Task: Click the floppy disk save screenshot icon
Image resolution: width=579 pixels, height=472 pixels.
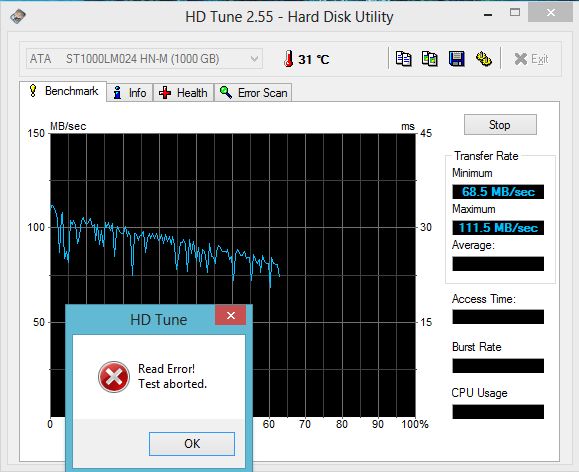Action: click(x=456, y=59)
